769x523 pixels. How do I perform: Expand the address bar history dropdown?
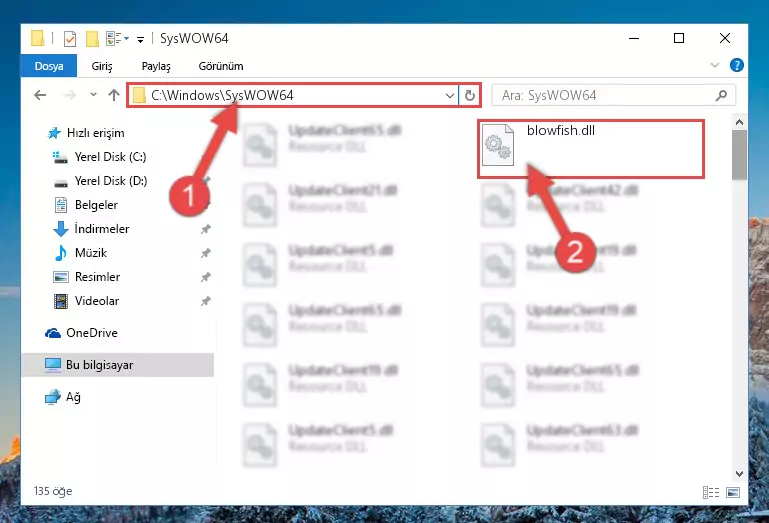[x=449, y=95]
